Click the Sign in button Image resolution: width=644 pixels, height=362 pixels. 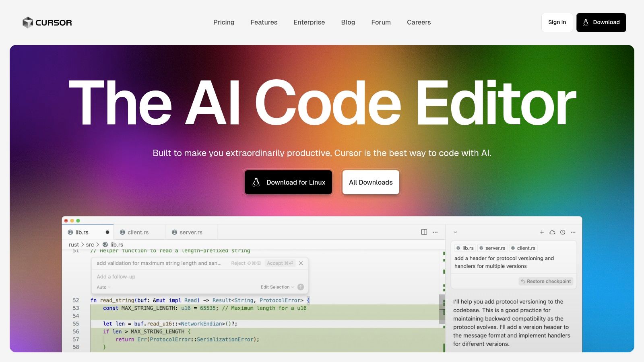pyautogui.click(x=557, y=23)
